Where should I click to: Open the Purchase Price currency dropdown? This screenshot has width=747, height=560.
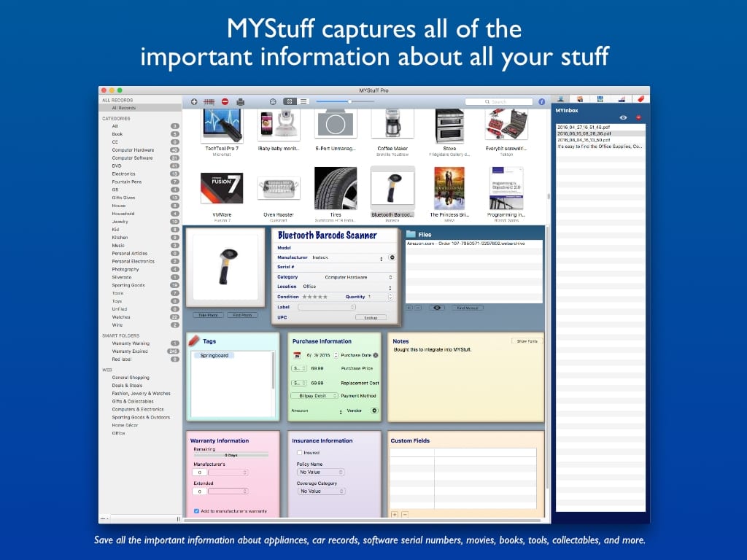298,368
